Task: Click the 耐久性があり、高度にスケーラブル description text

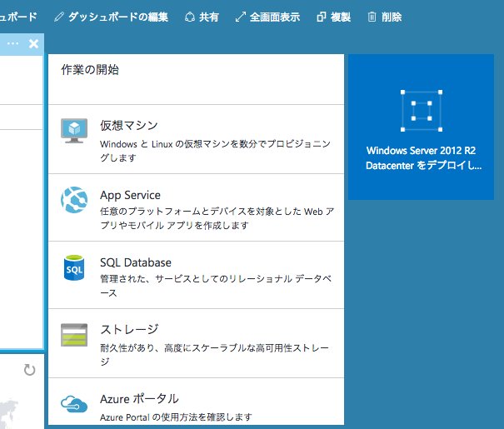Action: tap(214, 355)
